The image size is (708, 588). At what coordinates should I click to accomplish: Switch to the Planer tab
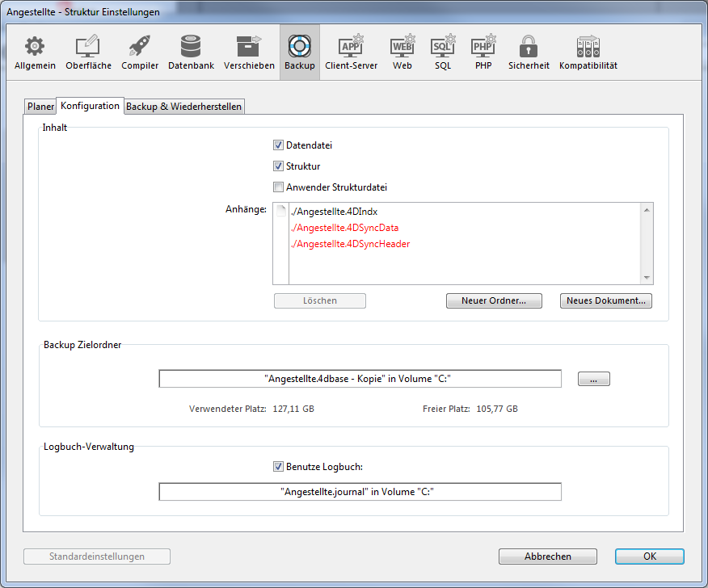[40, 107]
